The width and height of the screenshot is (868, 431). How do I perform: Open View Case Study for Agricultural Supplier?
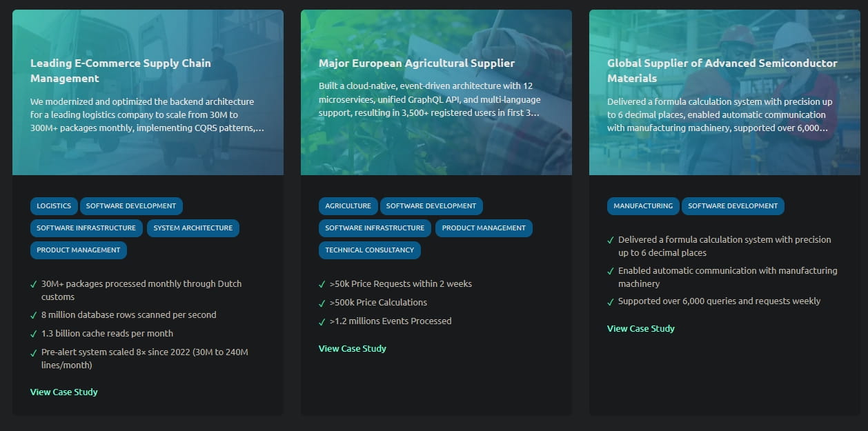353,349
